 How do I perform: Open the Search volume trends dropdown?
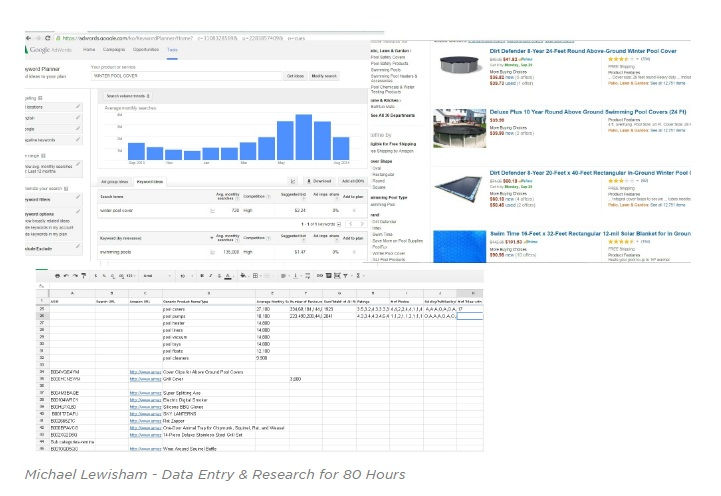(128, 96)
